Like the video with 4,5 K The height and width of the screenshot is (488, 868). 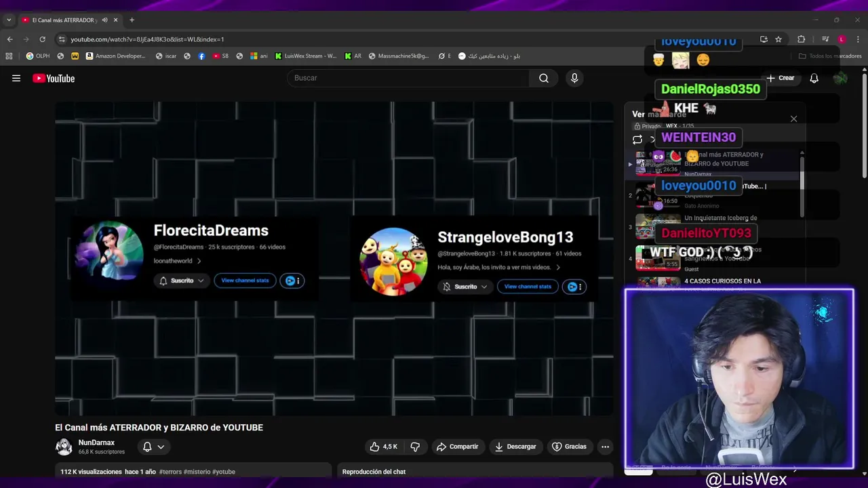click(383, 447)
